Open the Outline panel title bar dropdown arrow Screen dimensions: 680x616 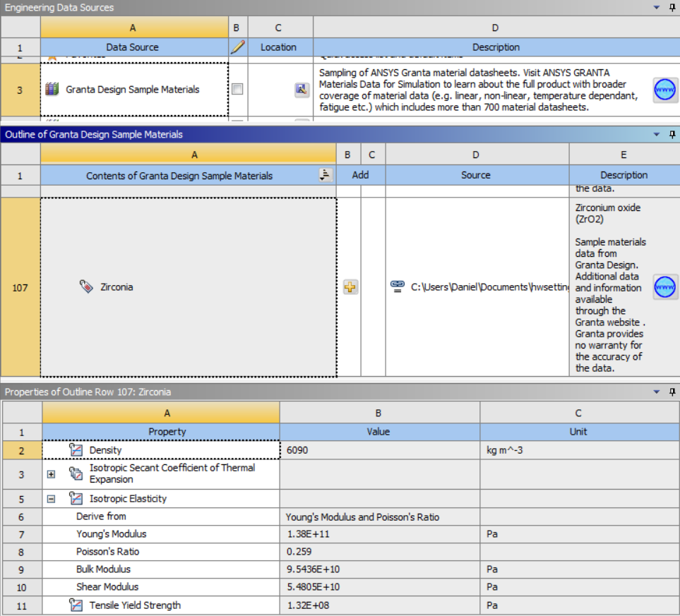coord(656,134)
